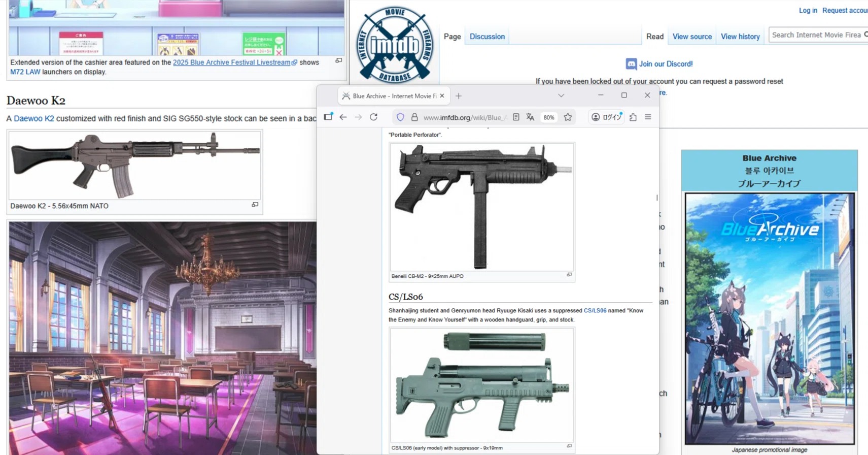Open the CS/LS06 with suppressor thumbnail
This screenshot has width=868, height=455.
(x=482, y=385)
